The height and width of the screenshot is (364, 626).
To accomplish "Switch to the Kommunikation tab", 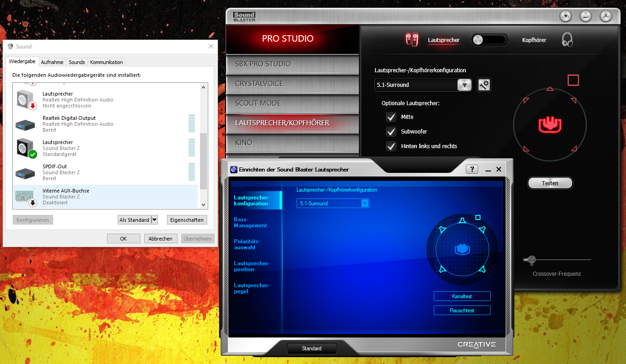I will (x=107, y=62).
